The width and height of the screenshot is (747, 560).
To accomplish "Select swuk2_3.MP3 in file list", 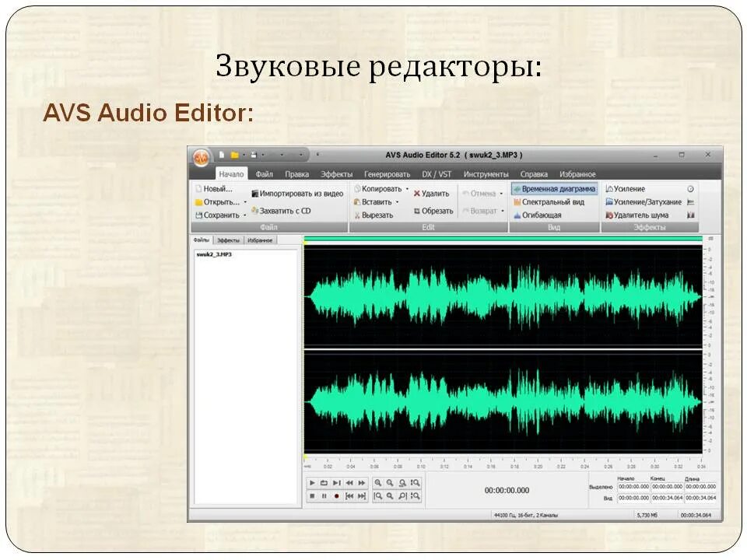I will pos(214,255).
